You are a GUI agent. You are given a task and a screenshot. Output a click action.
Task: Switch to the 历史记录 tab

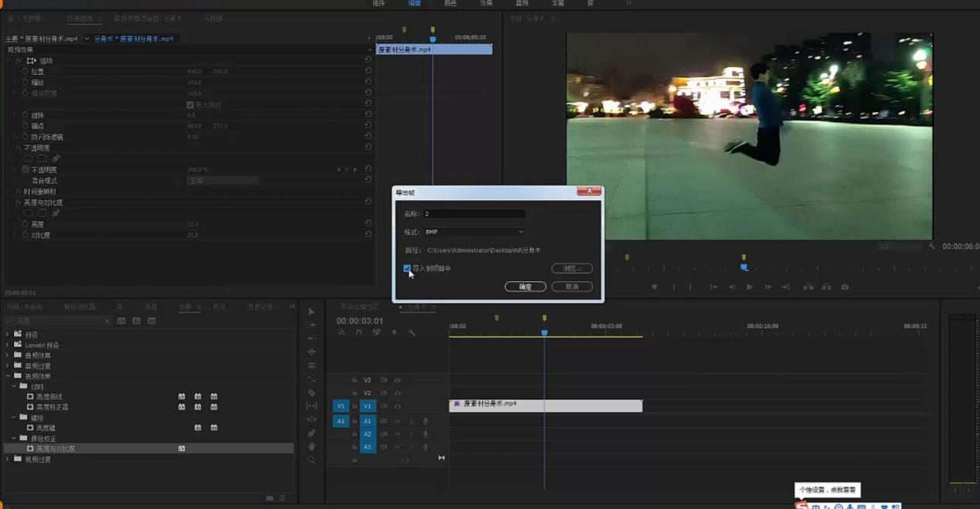pos(259,307)
